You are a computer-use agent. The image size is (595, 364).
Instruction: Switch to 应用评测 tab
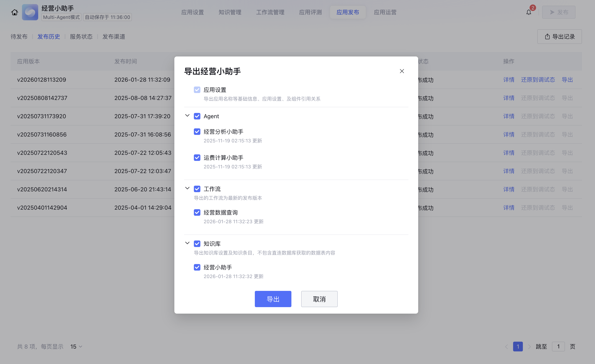click(310, 12)
